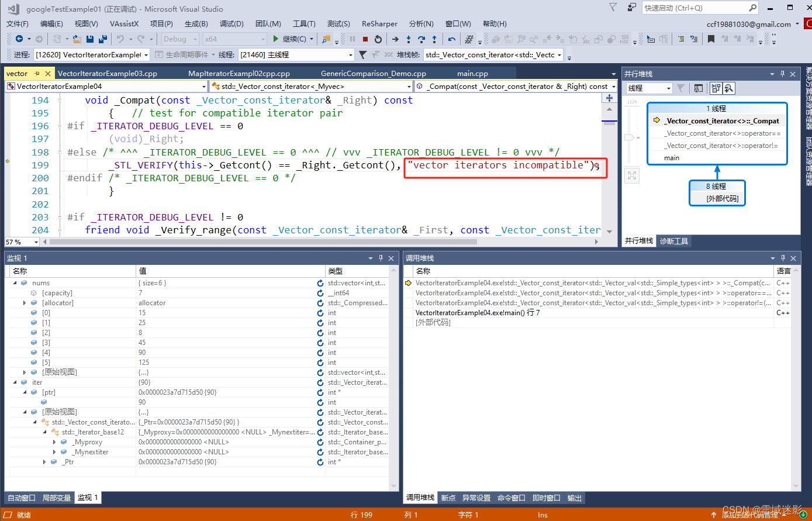Toggle auto-hide pin on Watch 1 panel
812x521 pixels.
[x=381, y=258]
